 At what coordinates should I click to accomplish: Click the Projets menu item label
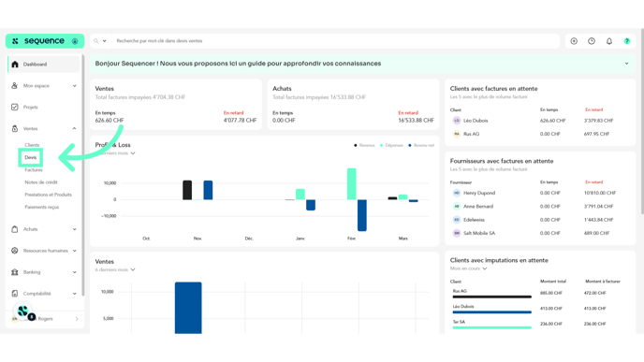pos(30,108)
